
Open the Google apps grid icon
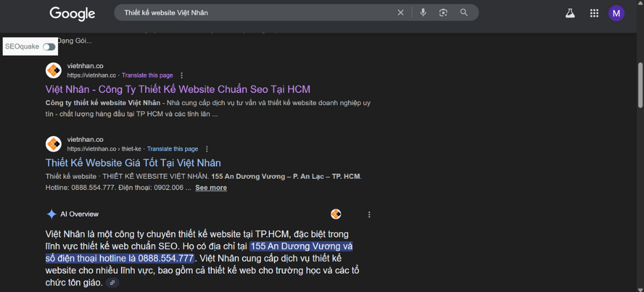[594, 13]
